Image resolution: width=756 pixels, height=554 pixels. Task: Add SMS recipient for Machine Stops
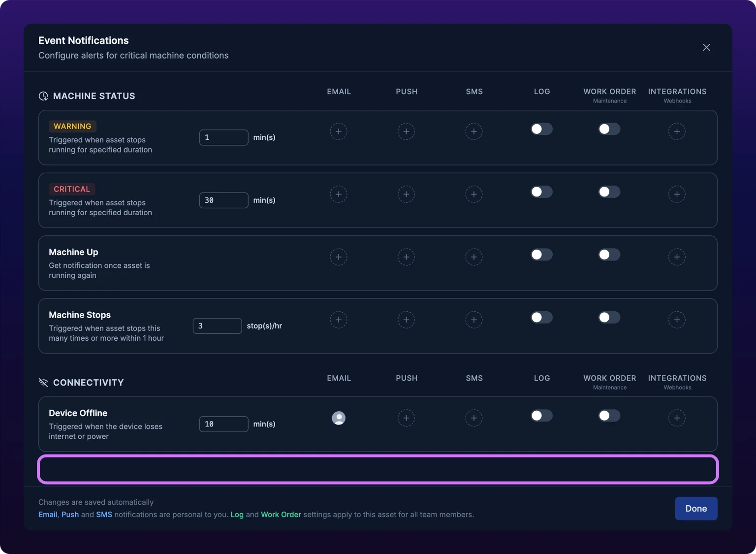point(474,320)
